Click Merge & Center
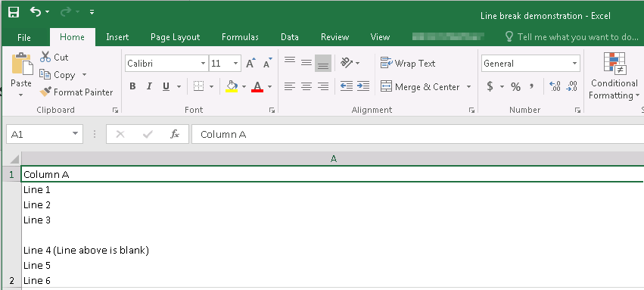This screenshot has width=644, height=290. [x=420, y=86]
